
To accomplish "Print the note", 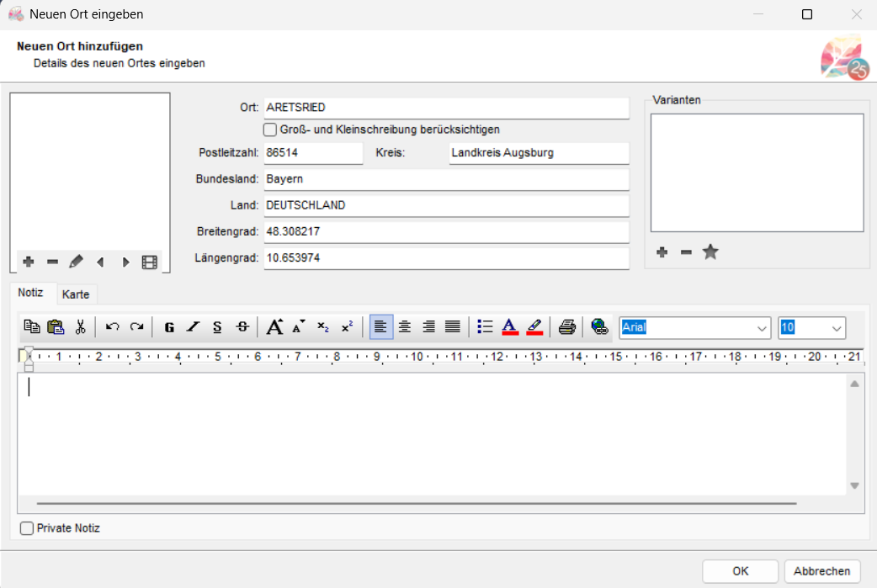I will [567, 326].
